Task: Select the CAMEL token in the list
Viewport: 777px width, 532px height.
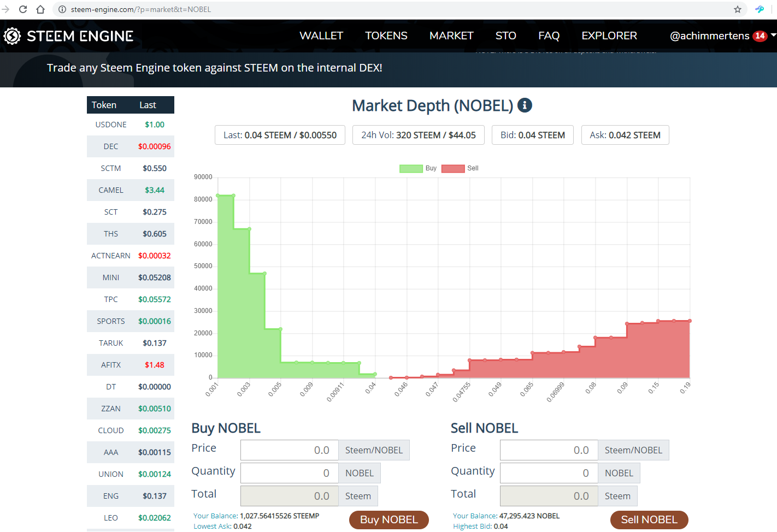Action: pos(111,190)
